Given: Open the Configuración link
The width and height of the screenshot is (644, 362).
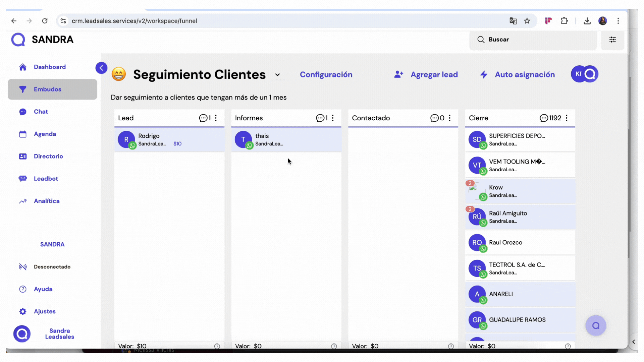Looking at the screenshot, I should pyautogui.click(x=326, y=74).
